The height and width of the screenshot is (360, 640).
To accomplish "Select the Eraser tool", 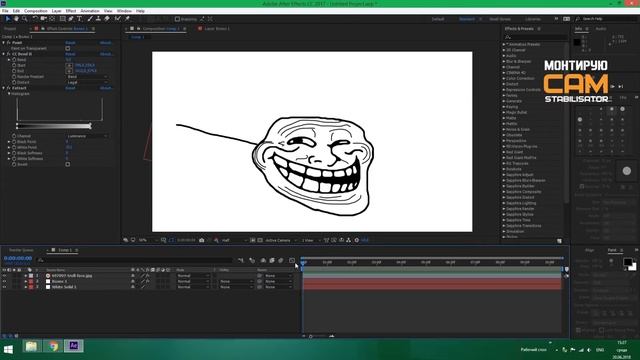I will [x=107, y=19].
